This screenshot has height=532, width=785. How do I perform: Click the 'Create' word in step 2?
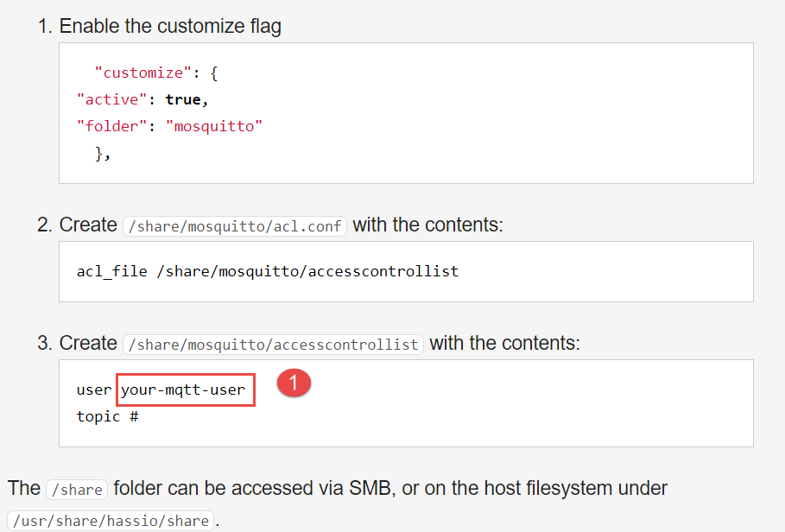click(x=88, y=225)
